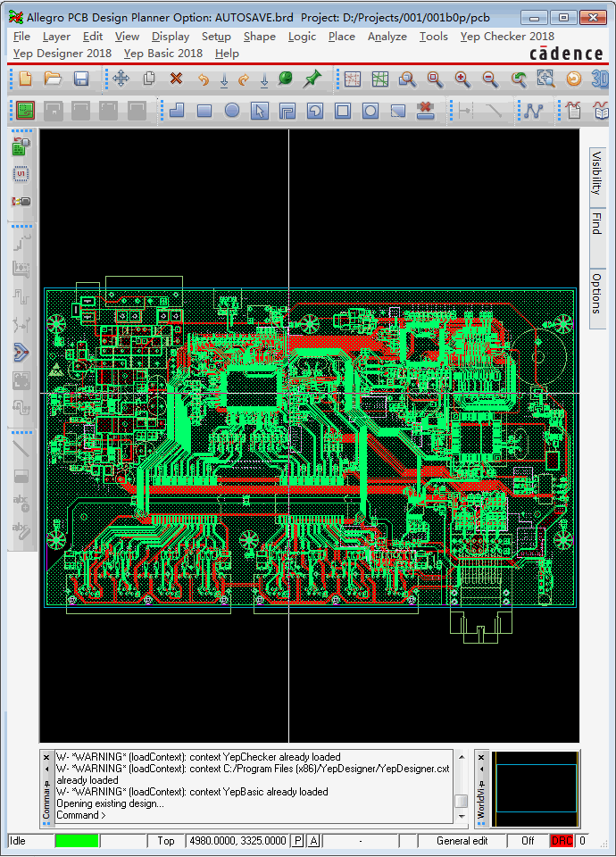The height and width of the screenshot is (857, 616).
Task: Click the clipboard report icon
Action: click(573, 111)
